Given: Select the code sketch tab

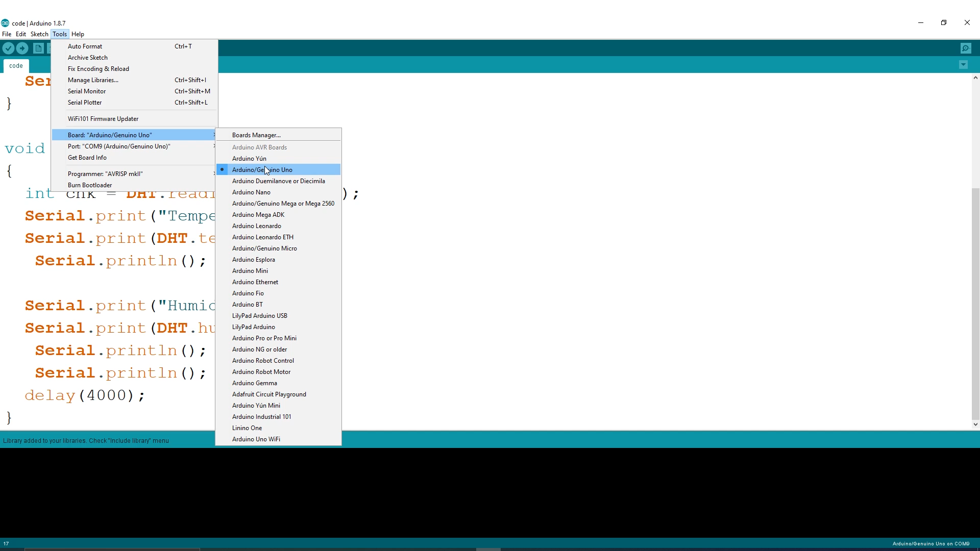Looking at the screenshot, I should tap(16, 66).
